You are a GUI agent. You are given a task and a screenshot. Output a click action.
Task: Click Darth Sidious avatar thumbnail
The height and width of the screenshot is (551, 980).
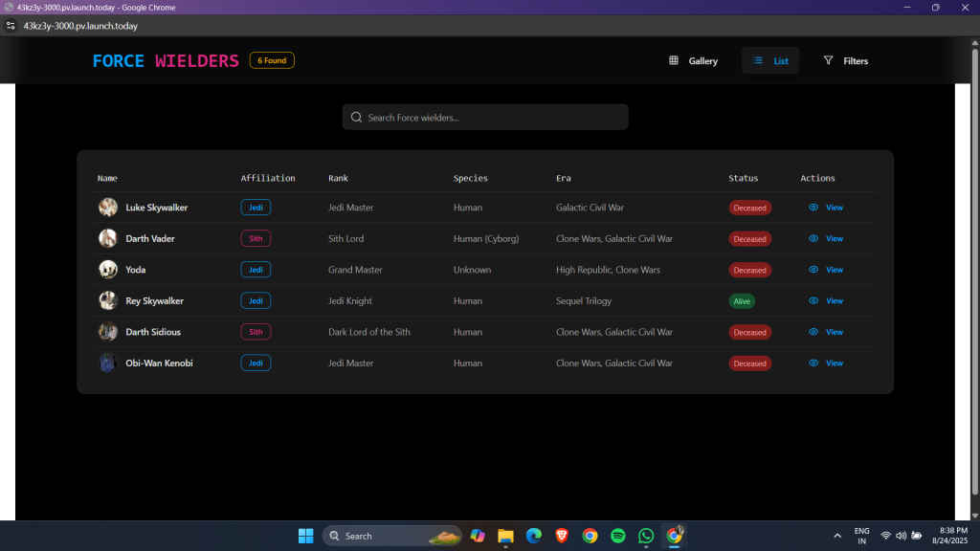click(x=108, y=332)
